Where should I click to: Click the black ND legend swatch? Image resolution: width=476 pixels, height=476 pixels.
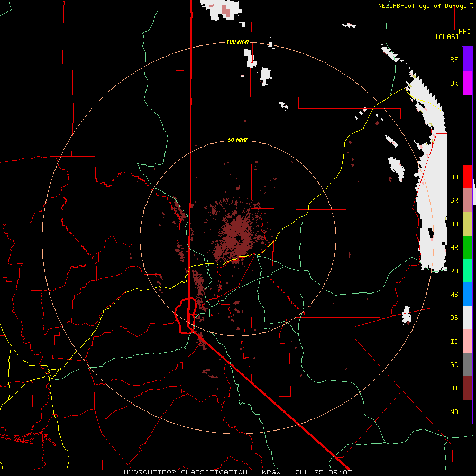467,411
